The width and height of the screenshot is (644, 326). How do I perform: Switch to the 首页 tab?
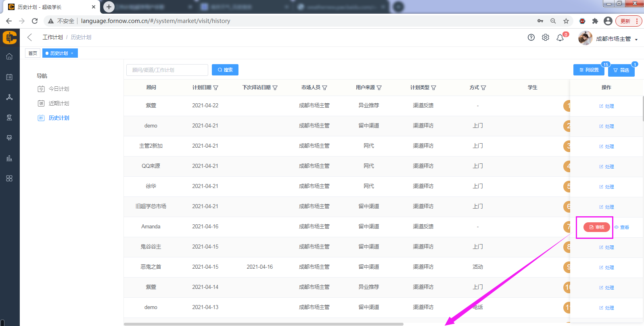[33, 53]
